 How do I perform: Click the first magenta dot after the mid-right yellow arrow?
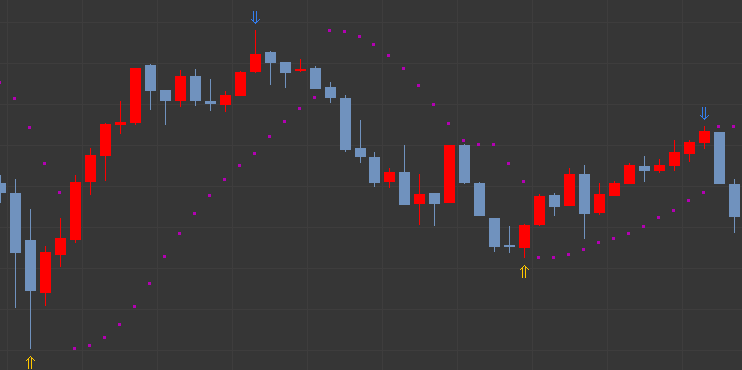(x=539, y=257)
